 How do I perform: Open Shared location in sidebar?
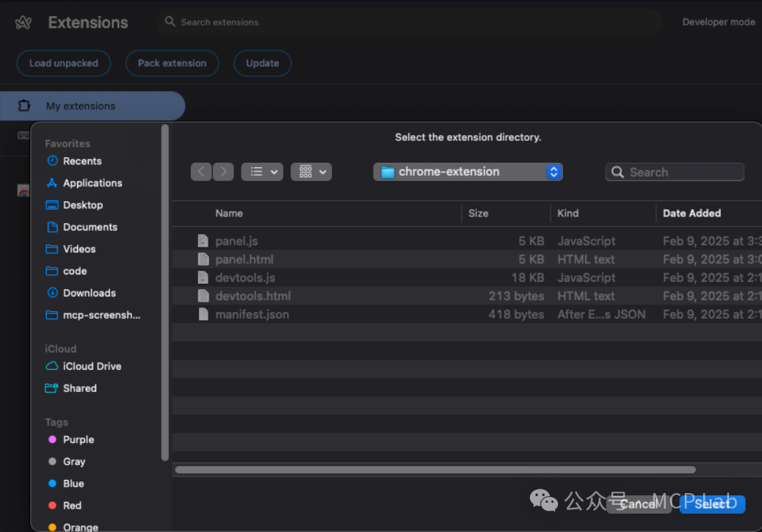[x=80, y=388]
